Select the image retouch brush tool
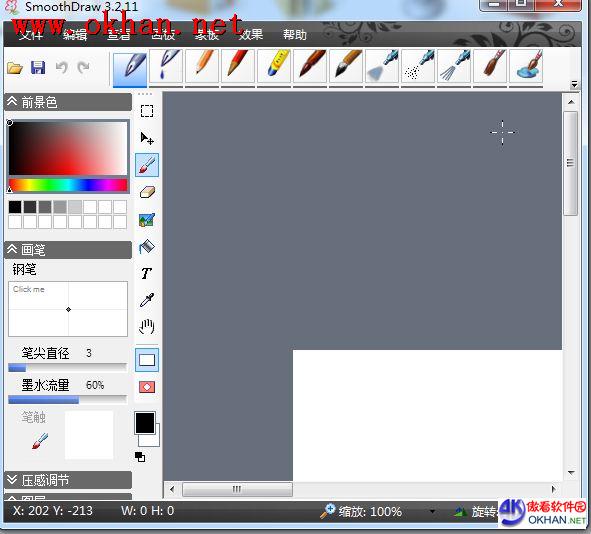The image size is (591, 534). (147, 220)
